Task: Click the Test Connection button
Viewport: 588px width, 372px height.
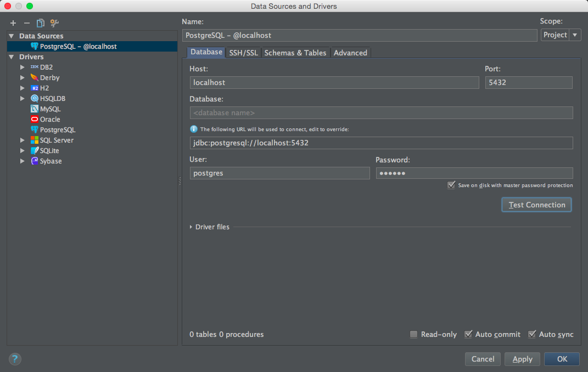Action: 536,205
